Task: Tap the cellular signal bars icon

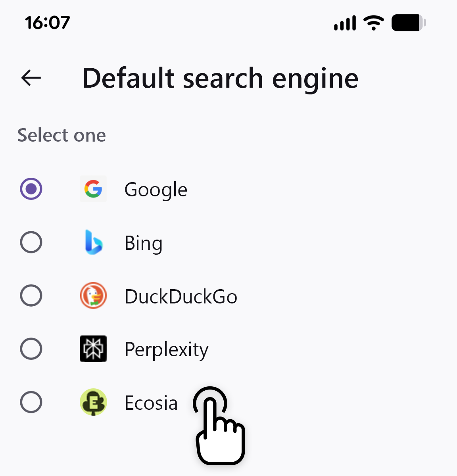Action: tap(345, 23)
